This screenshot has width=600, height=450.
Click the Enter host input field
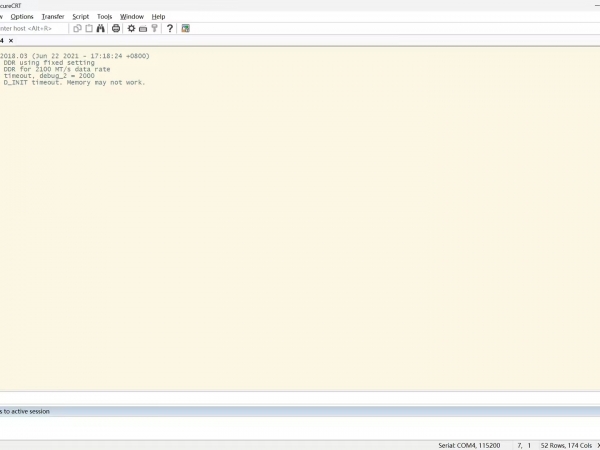(32, 28)
